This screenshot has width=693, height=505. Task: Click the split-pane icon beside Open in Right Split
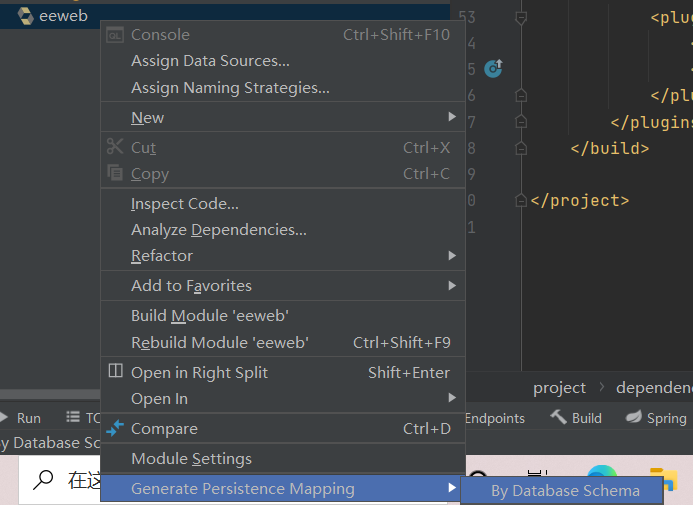coord(115,371)
